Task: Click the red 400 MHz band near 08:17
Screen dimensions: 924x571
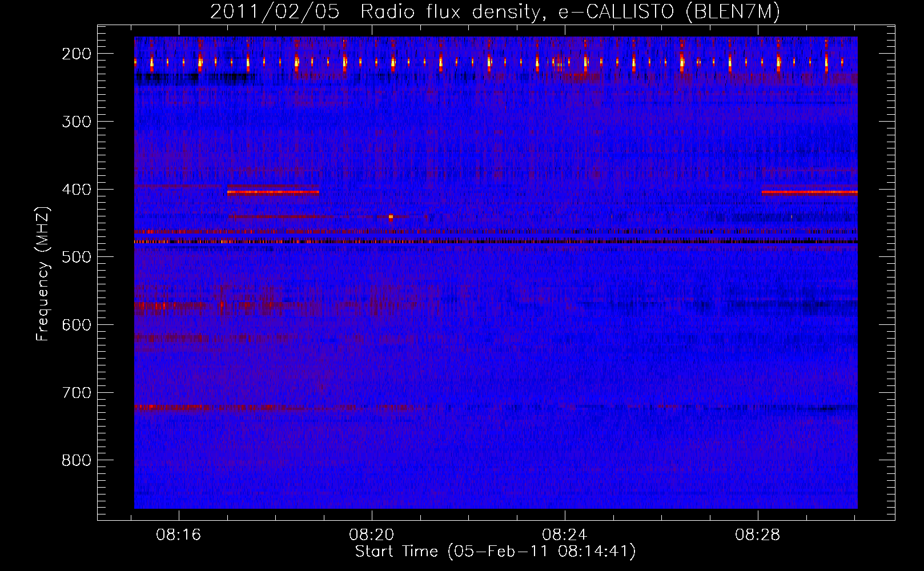Action: [273, 192]
